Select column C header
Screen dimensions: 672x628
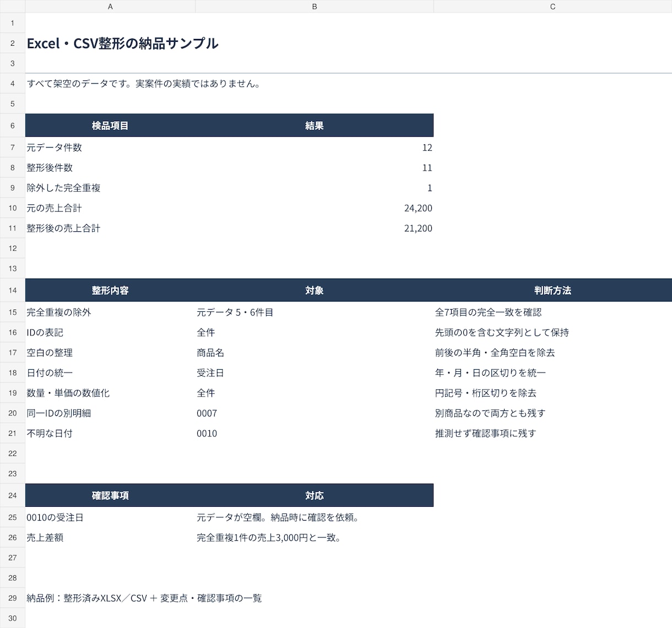point(553,7)
